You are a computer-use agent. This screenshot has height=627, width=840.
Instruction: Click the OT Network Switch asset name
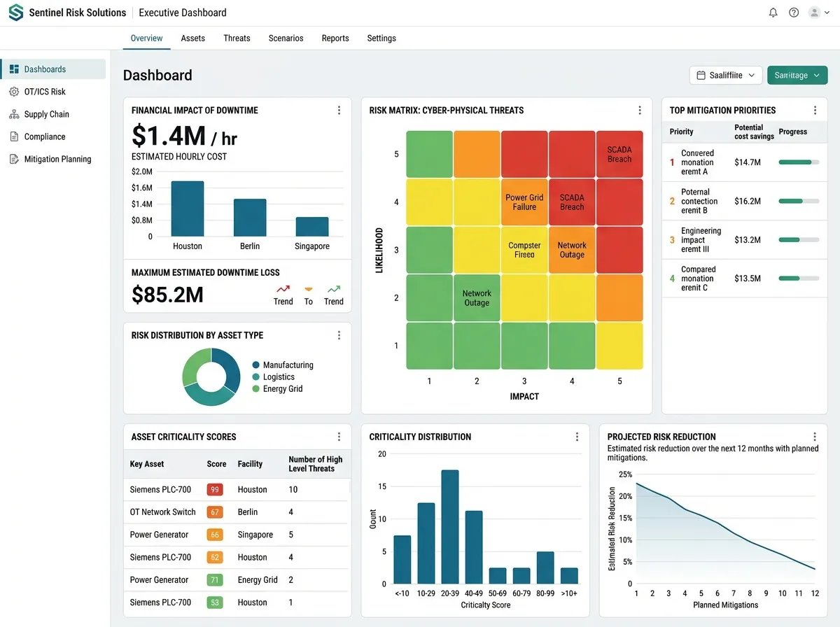tap(163, 512)
